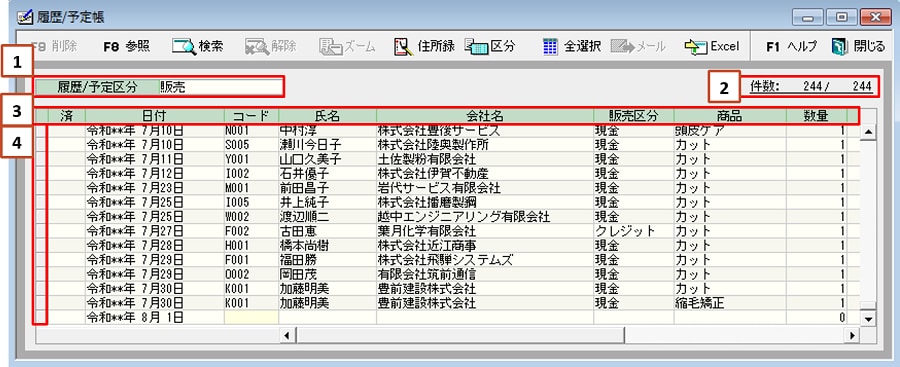Click vertical scrollbar up arrow
Viewport: 900px width, 367px height.
click(868, 132)
